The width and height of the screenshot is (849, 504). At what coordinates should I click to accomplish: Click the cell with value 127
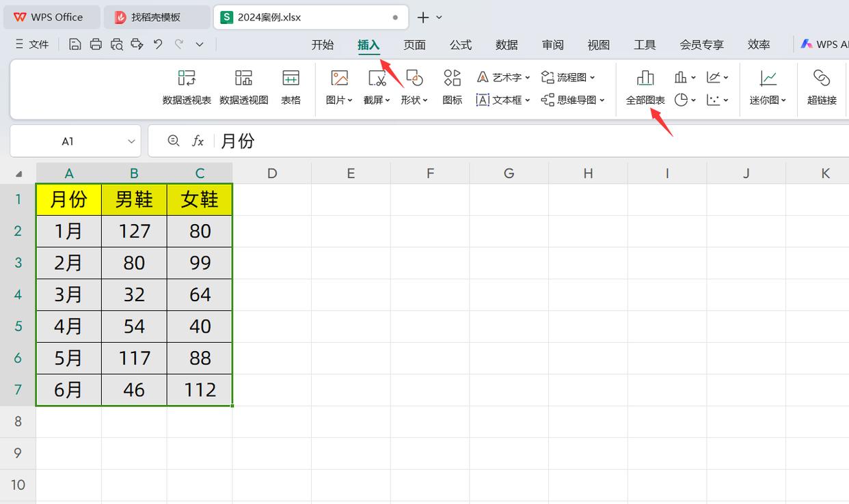[134, 232]
